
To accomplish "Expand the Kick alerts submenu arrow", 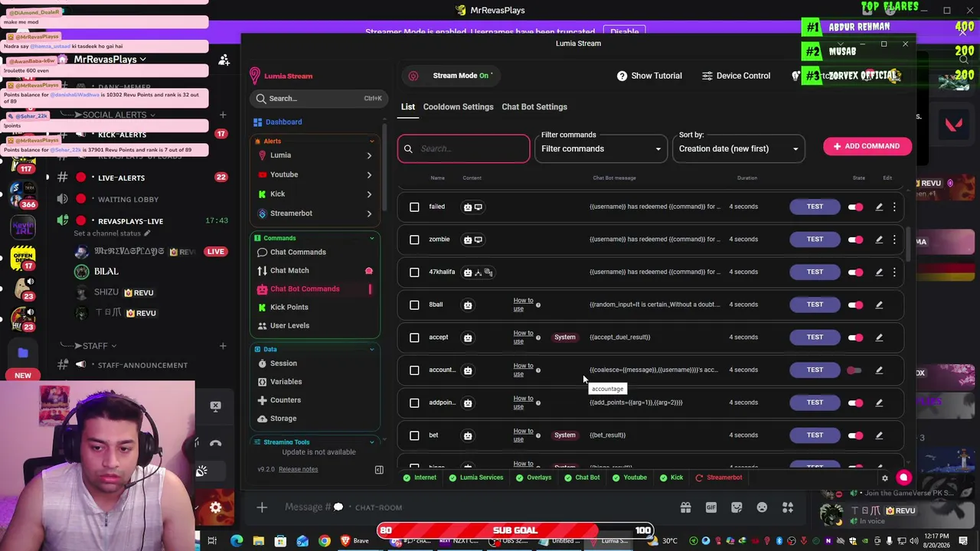I will [369, 194].
